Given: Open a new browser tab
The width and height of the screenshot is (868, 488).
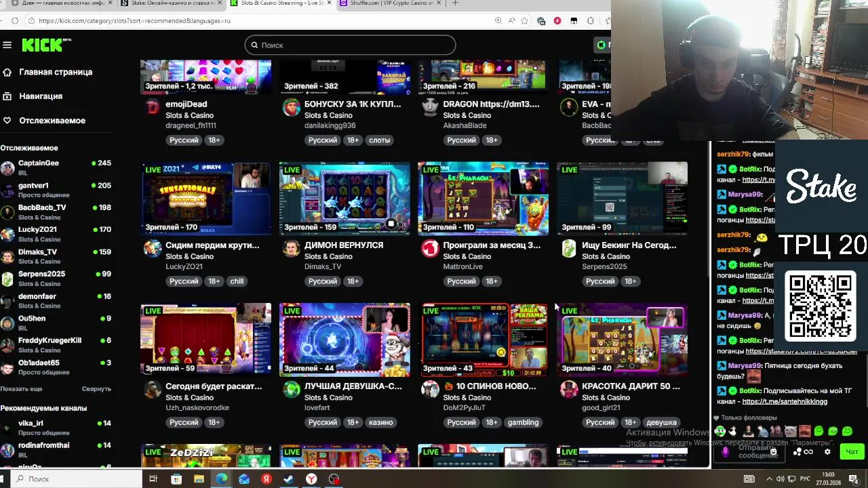Looking at the screenshot, I should coord(455,3).
